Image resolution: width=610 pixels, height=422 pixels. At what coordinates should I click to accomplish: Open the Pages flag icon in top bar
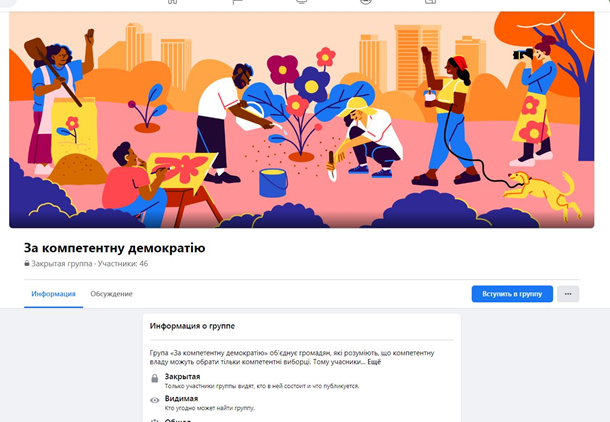point(237,2)
